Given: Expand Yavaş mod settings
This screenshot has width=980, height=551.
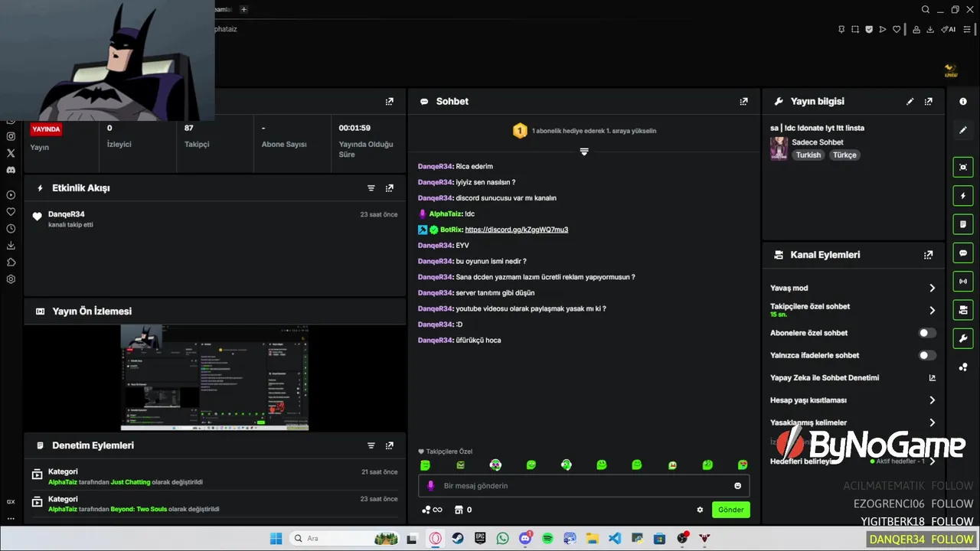Looking at the screenshot, I should click(x=932, y=288).
